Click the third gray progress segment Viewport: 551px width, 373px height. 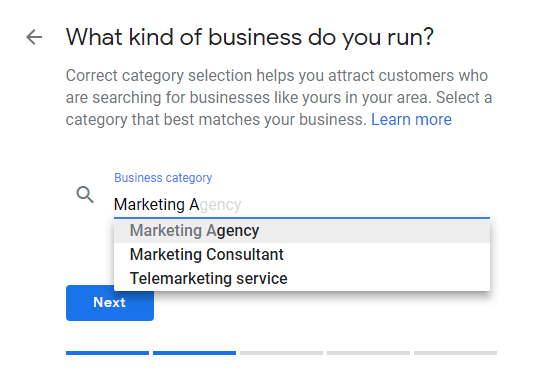(x=281, y=353)
